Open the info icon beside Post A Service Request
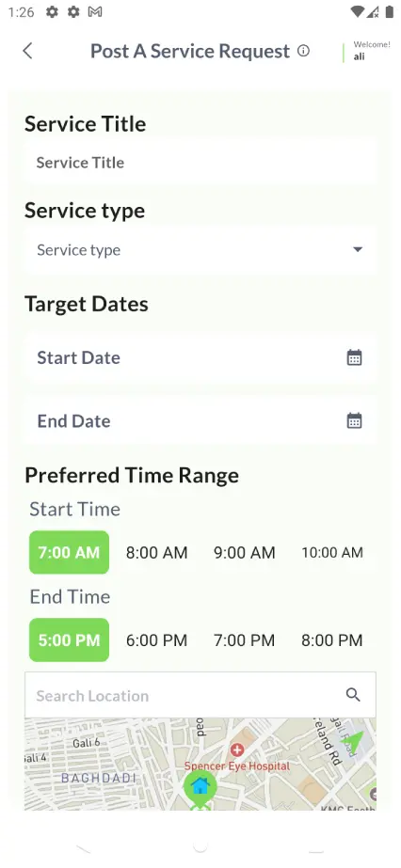Image resolution: width=401 pixels, height=868 pixels. pyautogui.click(x=303, y=51)
